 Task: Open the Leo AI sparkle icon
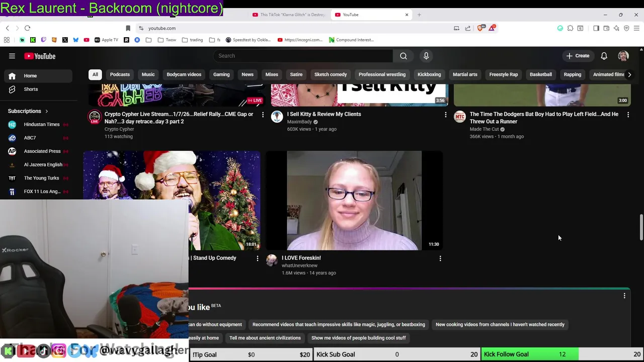click(616, 28)
